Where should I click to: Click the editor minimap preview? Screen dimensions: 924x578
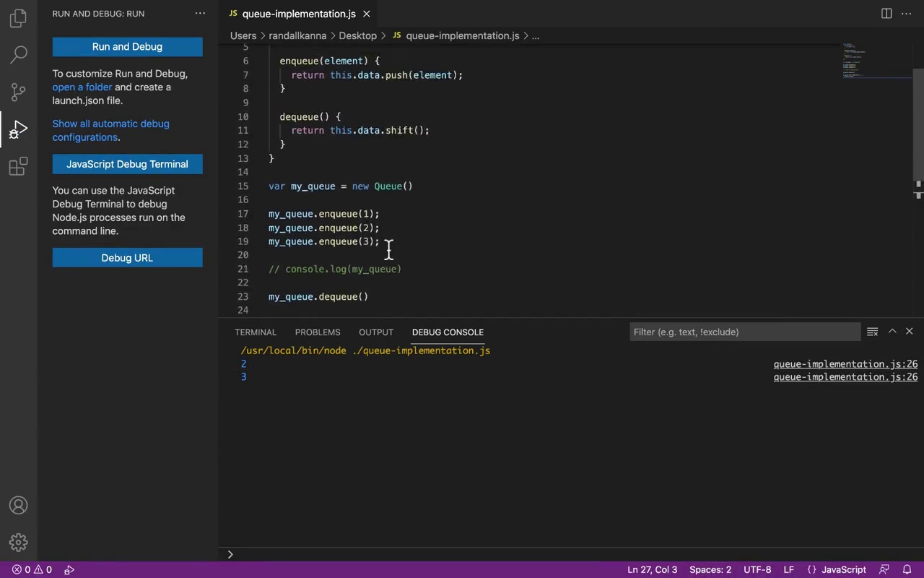click(876, 61)
